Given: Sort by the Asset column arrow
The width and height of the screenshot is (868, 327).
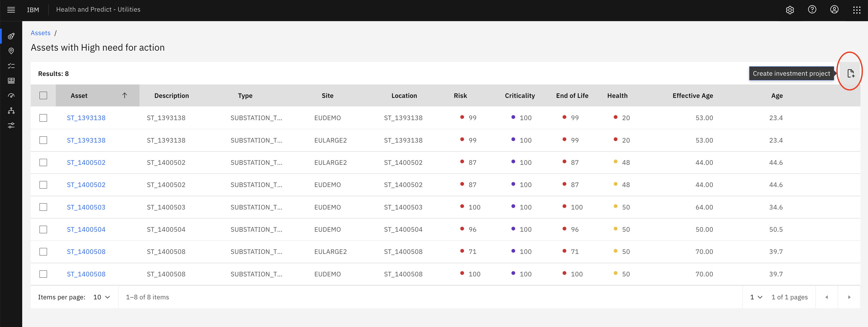Looking at the screenshot, I should [125, 95].
